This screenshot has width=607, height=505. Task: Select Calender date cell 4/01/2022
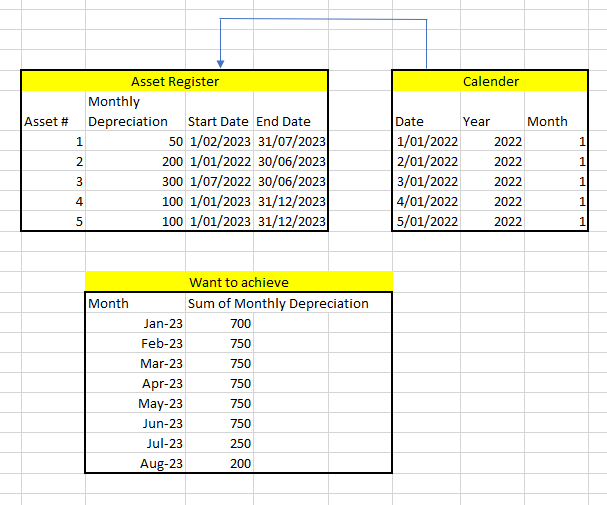point(427,202)
